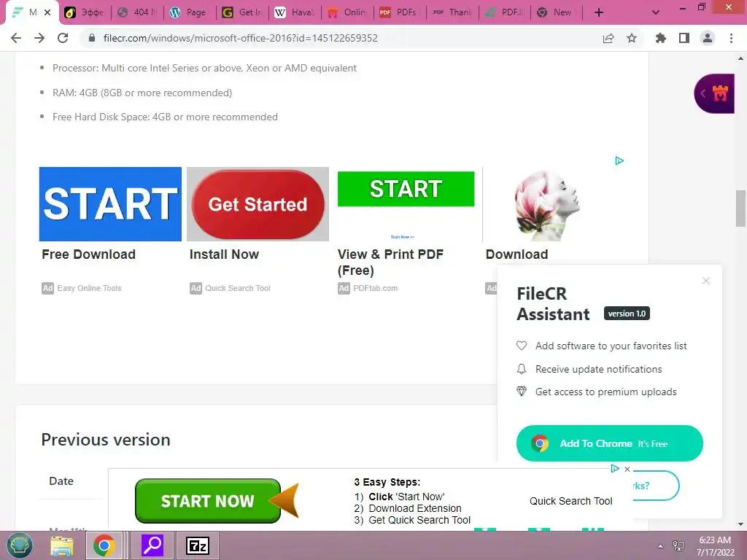The height and width of the screenshot is (560, 747).
Task: Click the bottom banner AdChoices icon
Action: point(615,469)
